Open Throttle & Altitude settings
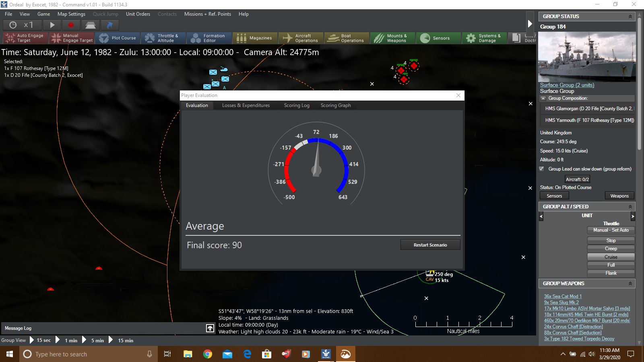644x362 pixels. tap(164, 38)
